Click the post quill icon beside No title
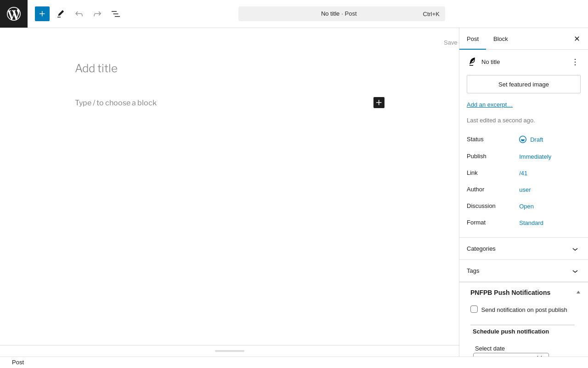This screenshot has height=368, width=588. click(472, 62)
